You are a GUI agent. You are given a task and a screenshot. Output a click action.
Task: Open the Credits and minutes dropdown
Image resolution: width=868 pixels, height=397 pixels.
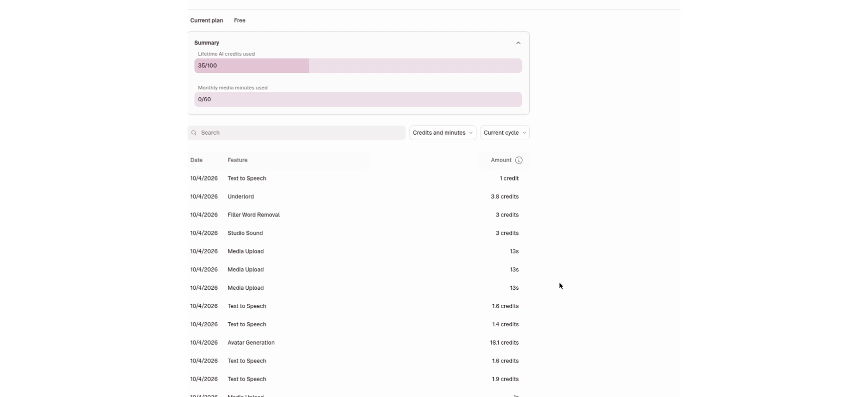[442, 133]
